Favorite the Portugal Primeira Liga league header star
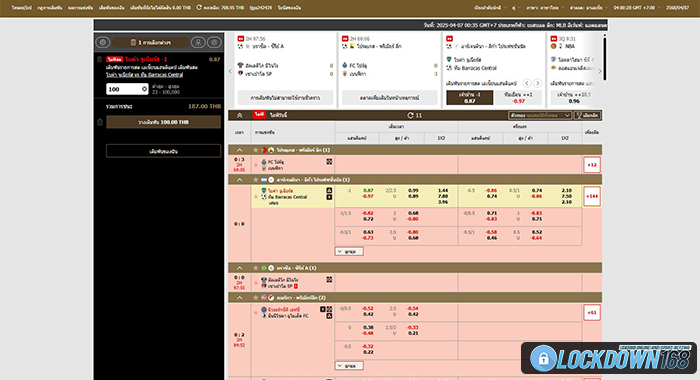This screenshot has height=380, width=700. coord(256,150)
